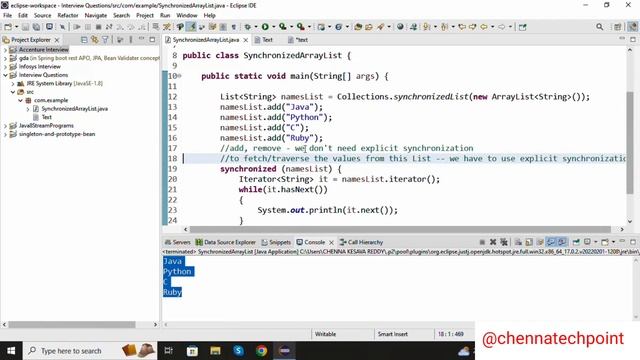Switch to the Call Hierarchy tab
The width and height of the screenshot is (640, 360).
(362, 242)
